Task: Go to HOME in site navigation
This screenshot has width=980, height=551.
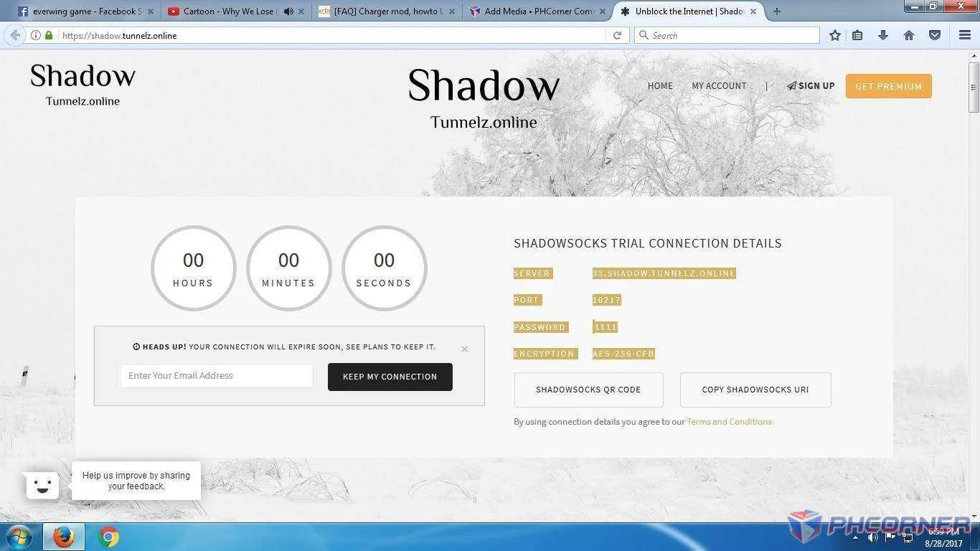Action: click(x=660, y=86)
